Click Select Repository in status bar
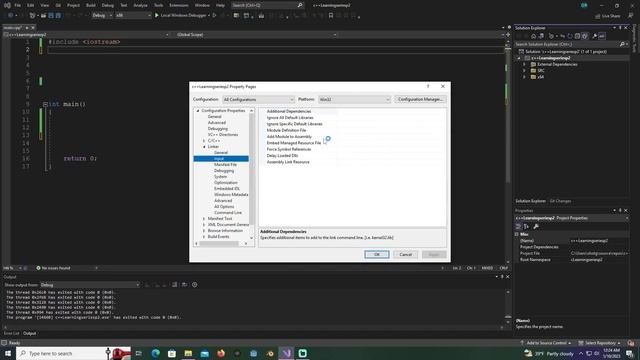Viewport: 640px width, 360px height. 600,343
